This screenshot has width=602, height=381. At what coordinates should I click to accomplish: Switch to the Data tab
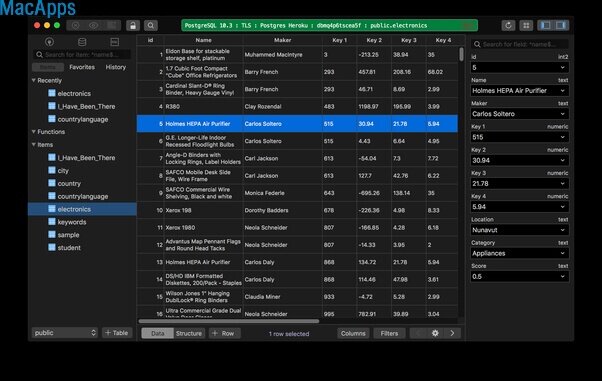(x=157, y=333)
